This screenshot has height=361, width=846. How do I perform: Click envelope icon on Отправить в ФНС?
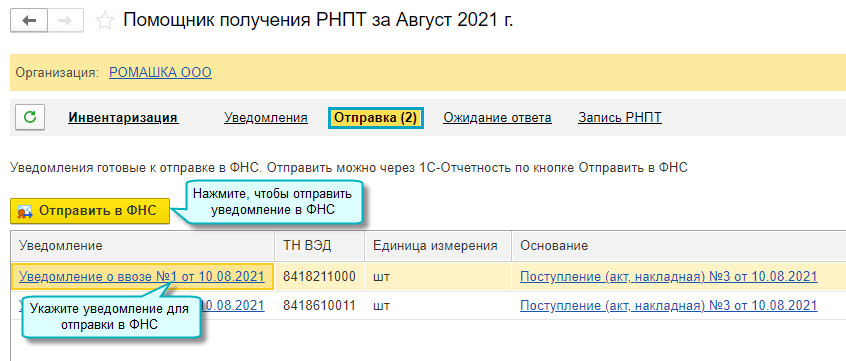pyautogui.click(x=25, y=211)
